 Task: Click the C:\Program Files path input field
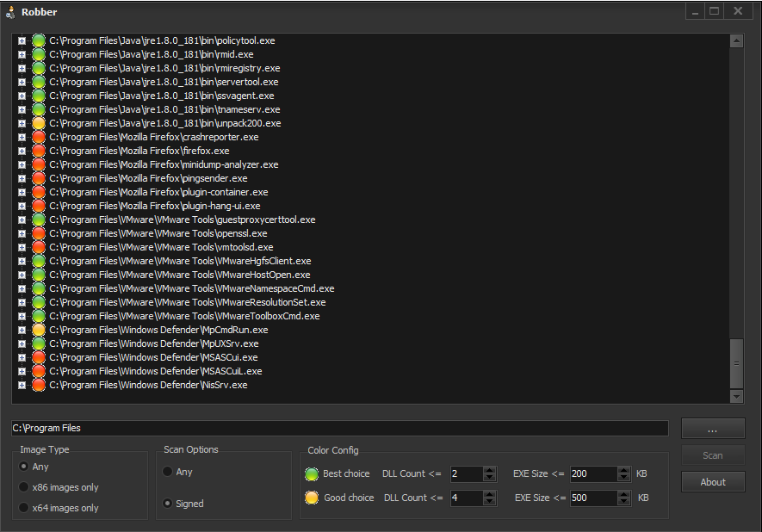click(340, 428)
